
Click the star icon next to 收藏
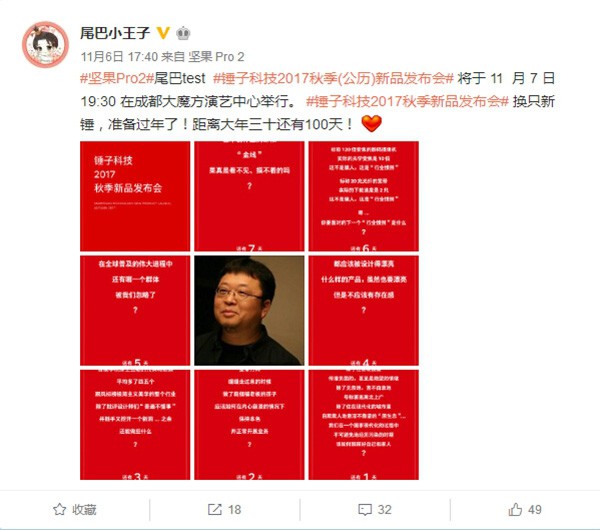pyautogui.click(x=60, y=509)
